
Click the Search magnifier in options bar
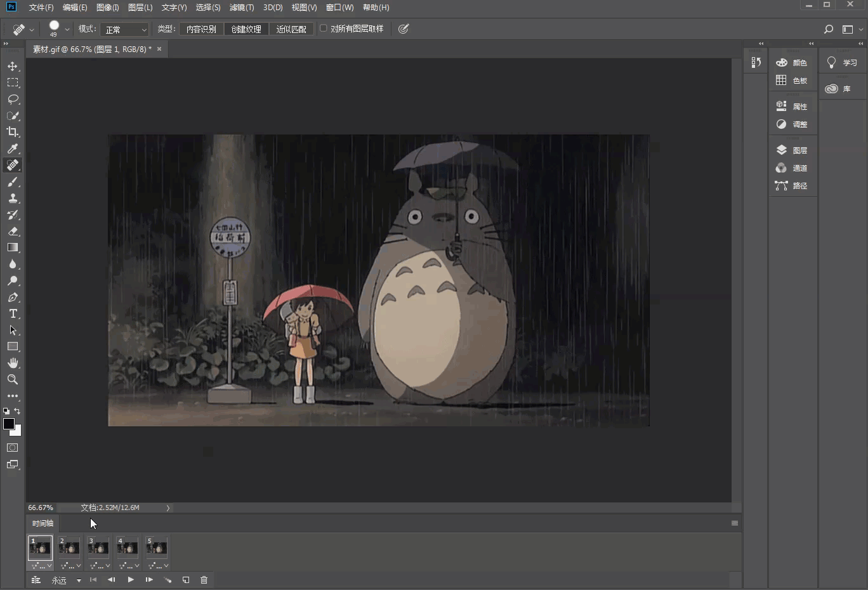pos(828,29)
